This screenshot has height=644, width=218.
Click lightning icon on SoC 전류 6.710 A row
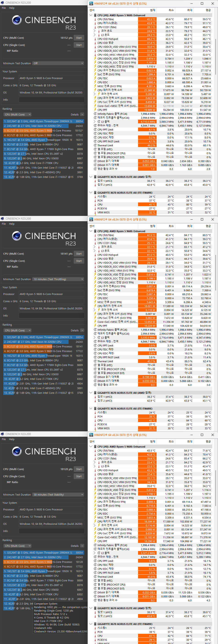pos(95,506)
